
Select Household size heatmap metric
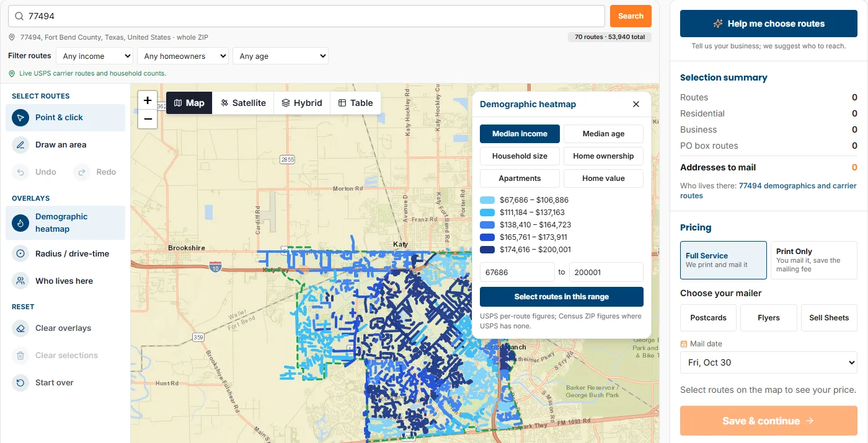(x=520, y=156)
